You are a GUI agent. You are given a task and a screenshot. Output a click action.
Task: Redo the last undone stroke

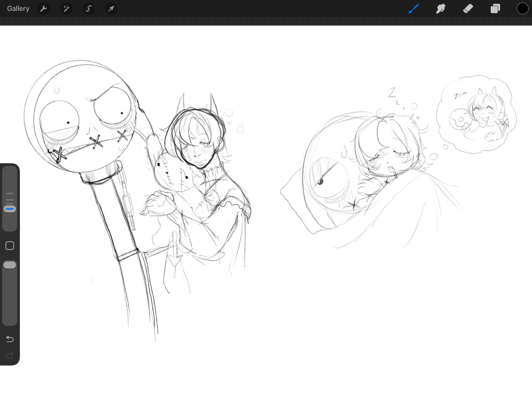point(10,355)
